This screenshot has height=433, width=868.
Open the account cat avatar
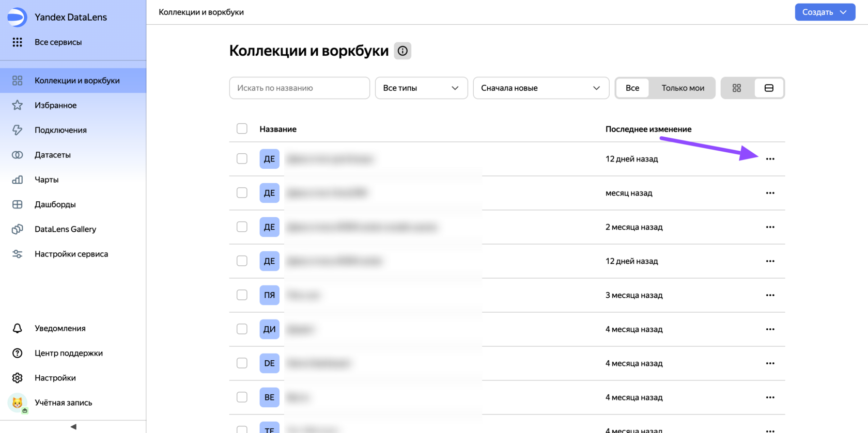click(18, 403)
